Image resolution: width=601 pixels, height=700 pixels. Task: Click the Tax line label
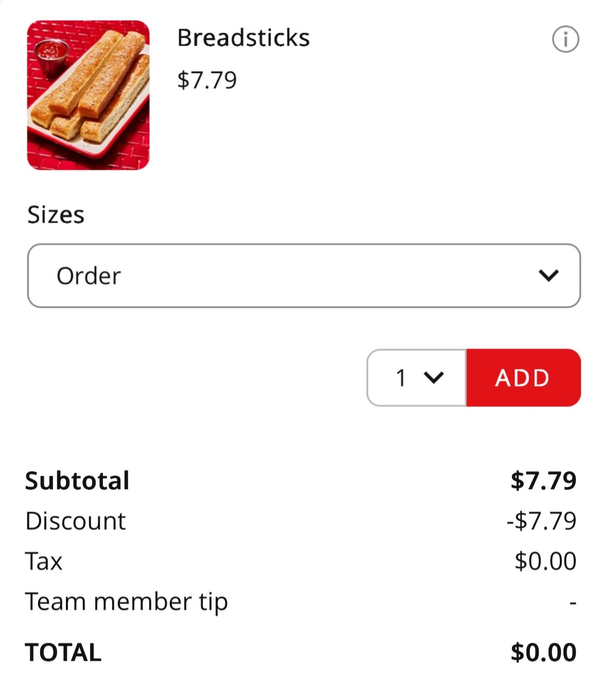[44, 561]
